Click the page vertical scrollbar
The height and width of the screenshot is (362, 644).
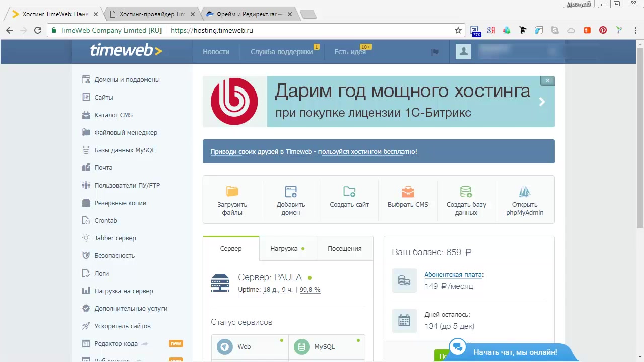(640, 138)
